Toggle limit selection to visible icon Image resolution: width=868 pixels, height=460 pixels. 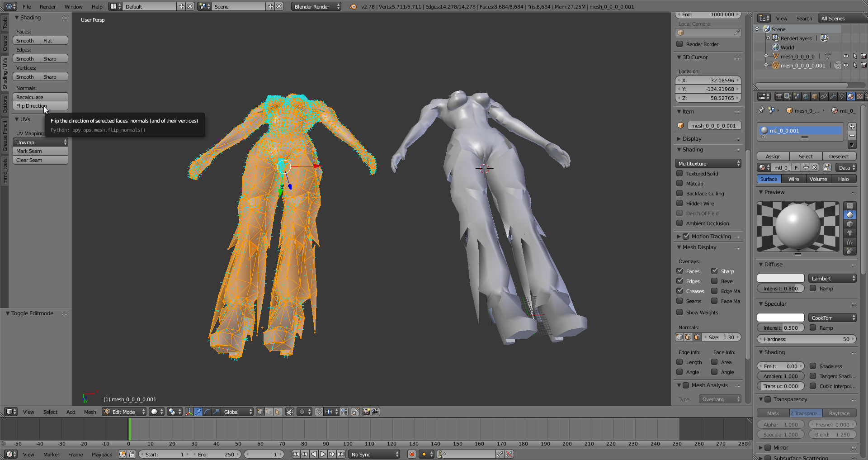[x=290, y=412]
